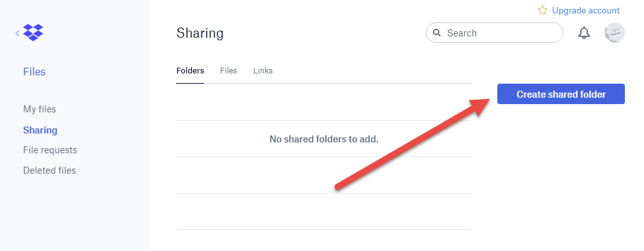The image size is (644, 251).
Task: Click the Dropbox logo icon
Action: pos(33,33)
